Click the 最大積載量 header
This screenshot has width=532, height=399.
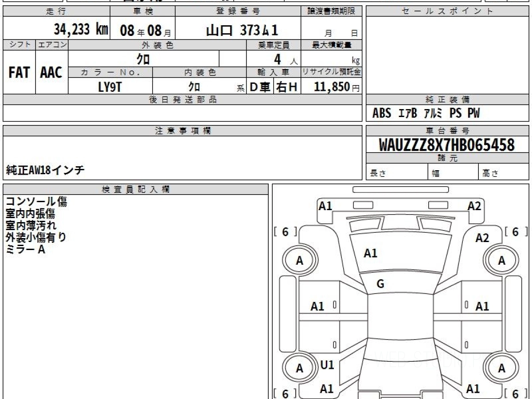(332, 45)
